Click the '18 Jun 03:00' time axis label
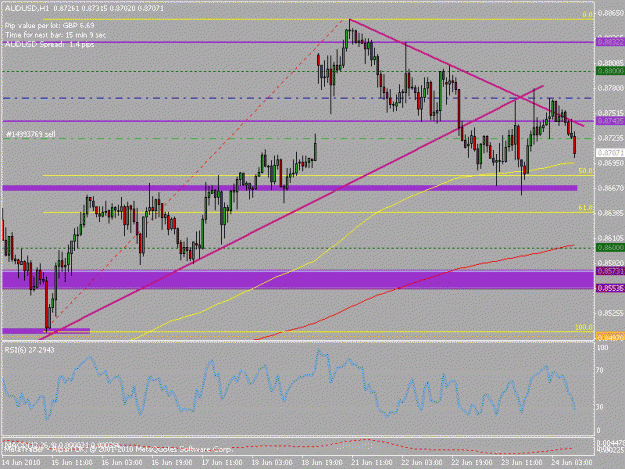 [271, 462]
